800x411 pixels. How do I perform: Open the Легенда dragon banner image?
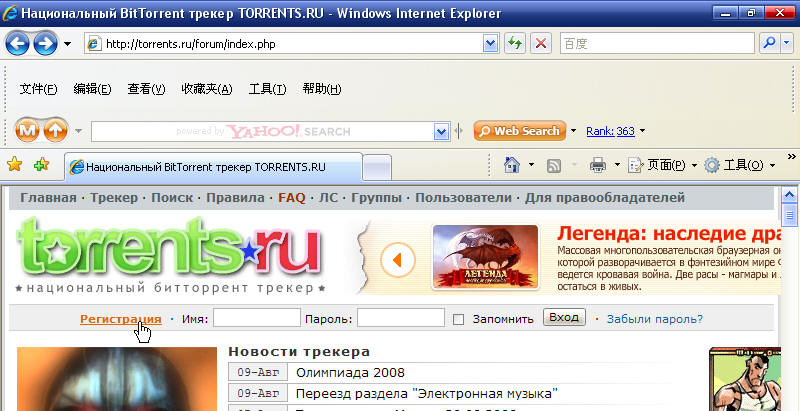(485, 257)
